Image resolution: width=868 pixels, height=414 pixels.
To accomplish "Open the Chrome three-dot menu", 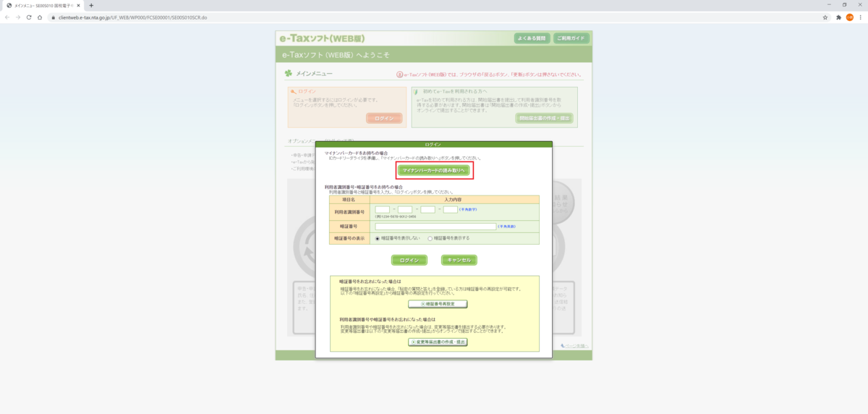I will (861, 17).
